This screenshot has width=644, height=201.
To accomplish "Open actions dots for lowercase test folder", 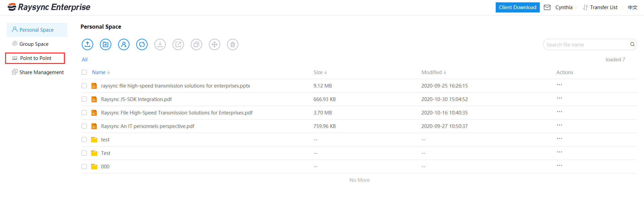I will (x=559, y=139).
